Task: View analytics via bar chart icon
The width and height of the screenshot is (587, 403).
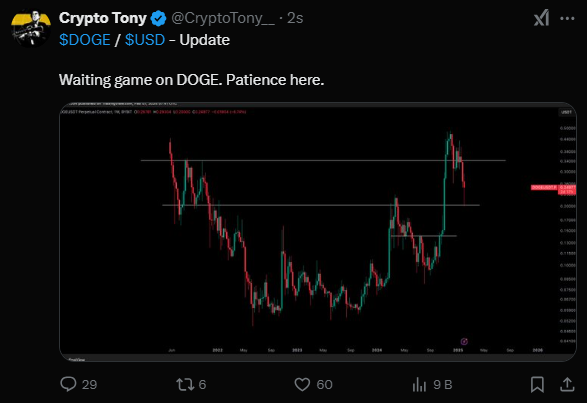Action: point(419,384)
